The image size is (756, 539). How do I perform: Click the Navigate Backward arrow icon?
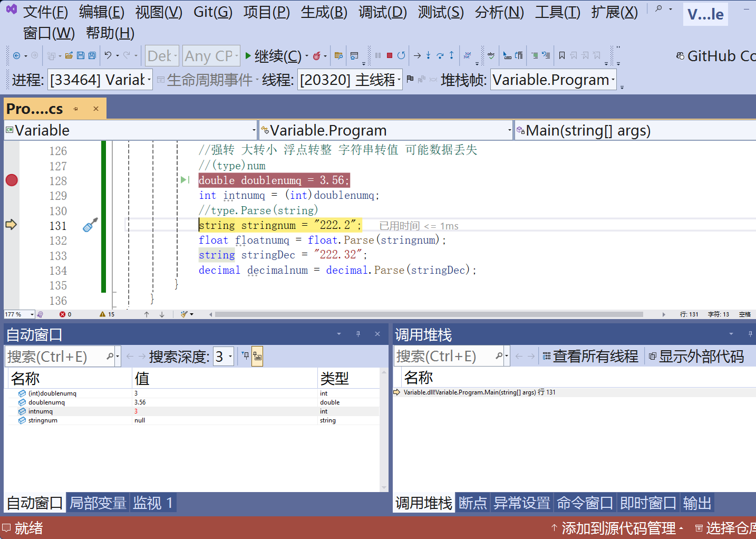[x=16, y=55]
